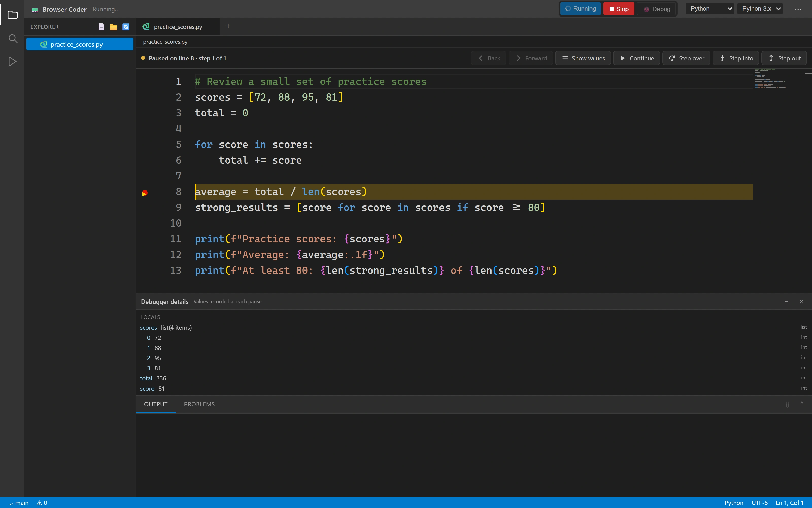The image size is (812, 508).
Task: Open the Run sidebar play icon
Action: pos(12,61)
